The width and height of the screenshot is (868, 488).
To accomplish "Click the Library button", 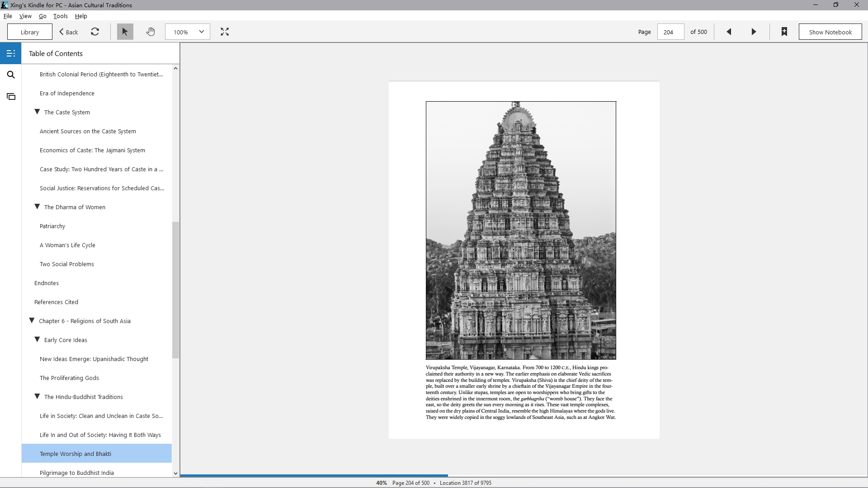I will 30,32.
